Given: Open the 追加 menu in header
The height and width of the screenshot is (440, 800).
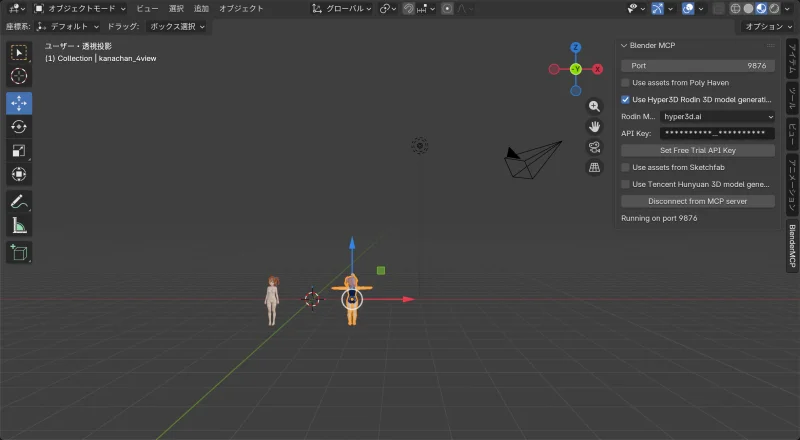Looking at the screenshot, I should pyautogui.click(x=202, y=8).
